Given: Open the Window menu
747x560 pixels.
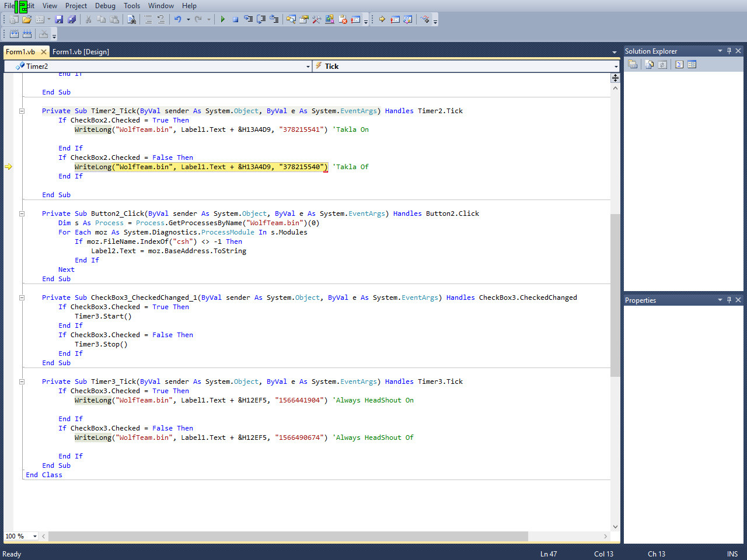Looking at the screenshot, I should 161,6.
